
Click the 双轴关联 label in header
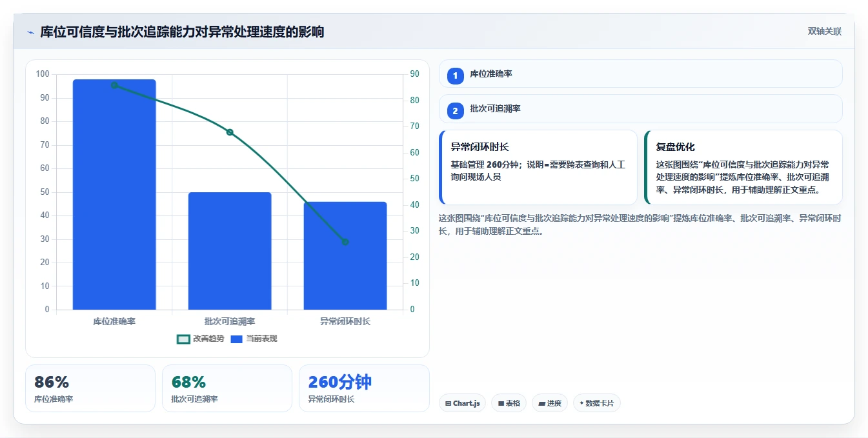click(824, 32)
